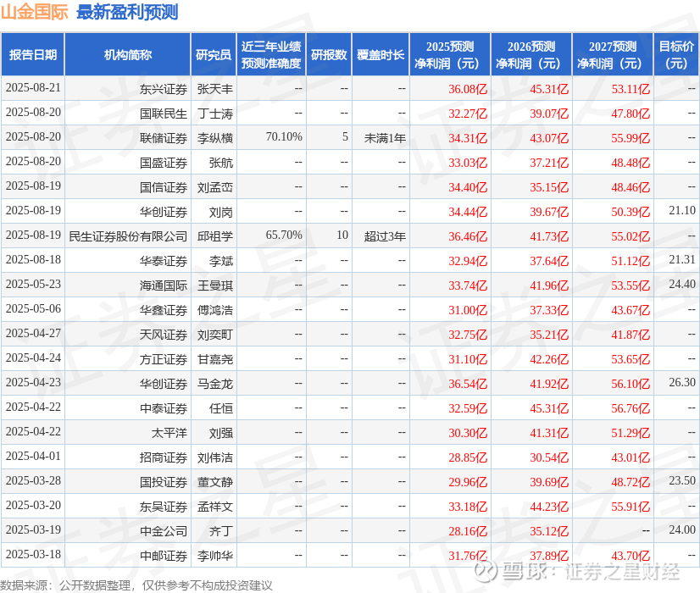Click analyst name 刘岗
This screenshot has width=700, height=593.
point(221,212)
